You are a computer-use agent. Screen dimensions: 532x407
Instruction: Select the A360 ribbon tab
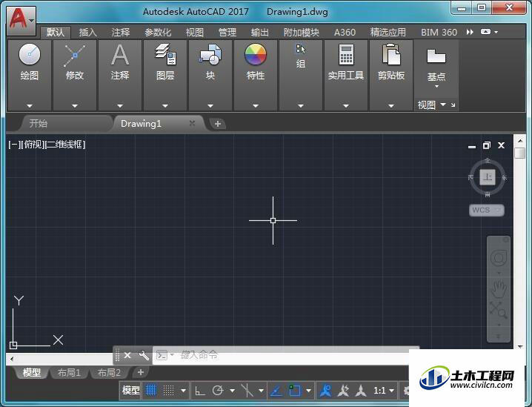point(345,33)
